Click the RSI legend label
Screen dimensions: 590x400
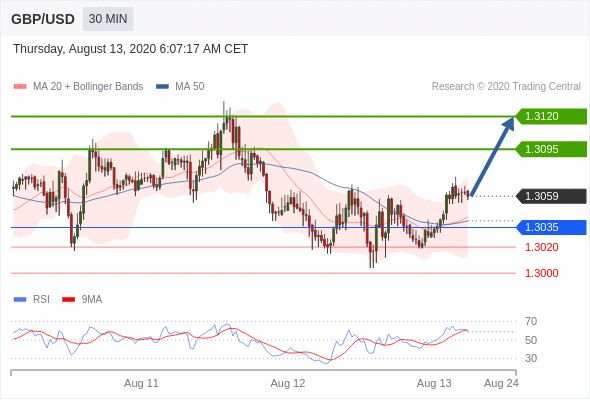tap(41, 299)
